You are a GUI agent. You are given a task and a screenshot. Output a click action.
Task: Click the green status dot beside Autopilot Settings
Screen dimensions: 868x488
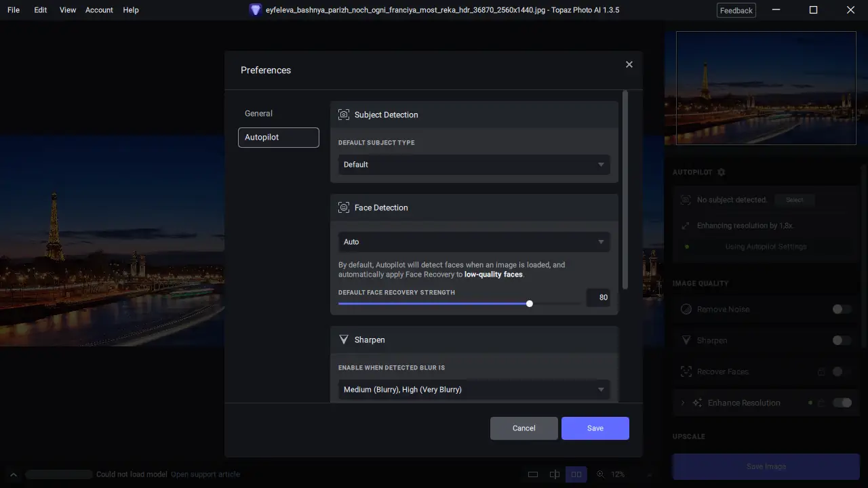(x=687, y=247)
